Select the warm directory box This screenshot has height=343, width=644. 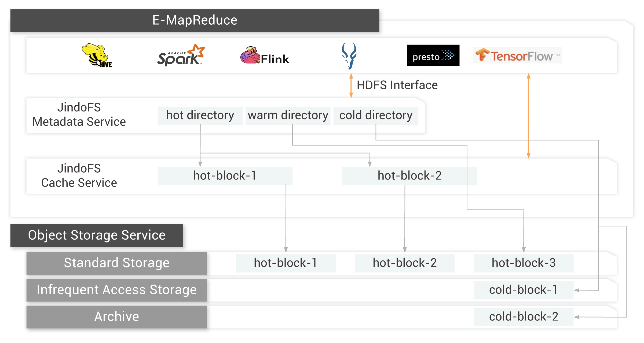(288, 115)
